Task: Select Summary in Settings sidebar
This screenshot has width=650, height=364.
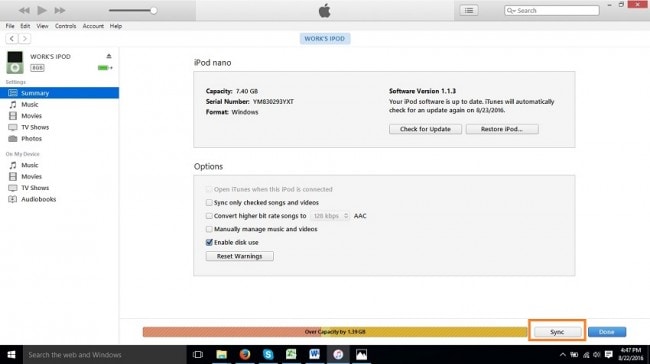Action: point(59,93)
